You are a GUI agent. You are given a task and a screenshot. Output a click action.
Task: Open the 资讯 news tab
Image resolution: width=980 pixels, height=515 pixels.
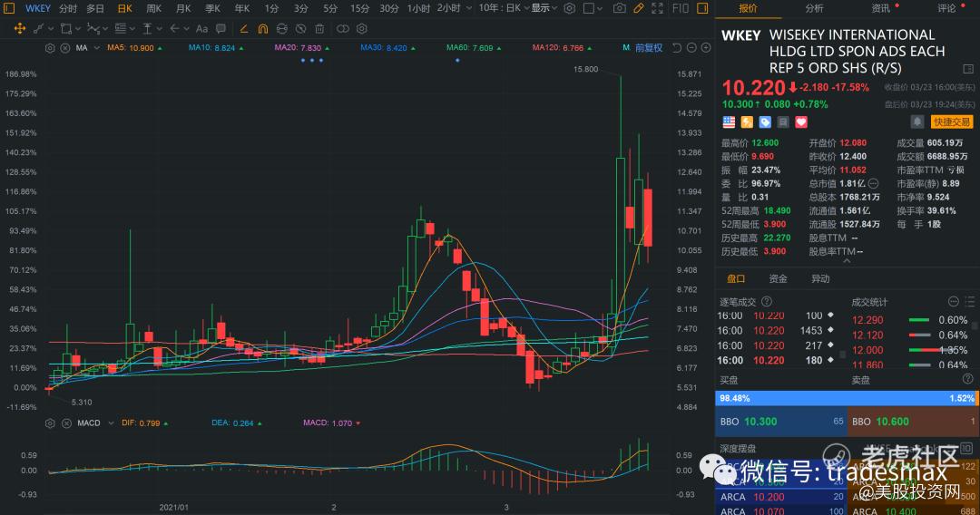pos(880,8)
